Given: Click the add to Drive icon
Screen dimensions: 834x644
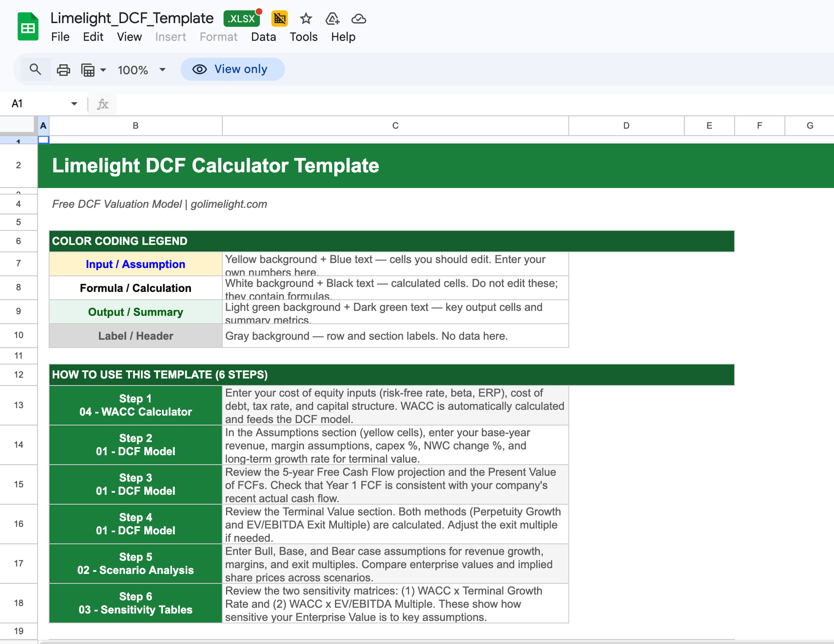Looking at the screenshot, I should click(x=332, y=19).
